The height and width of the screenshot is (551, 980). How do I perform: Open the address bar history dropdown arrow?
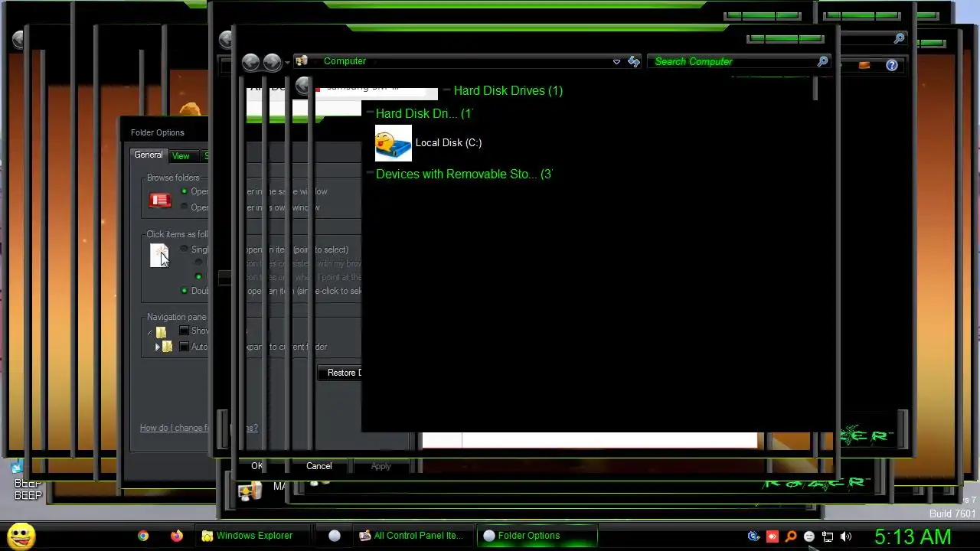click(x=616, y=62)
